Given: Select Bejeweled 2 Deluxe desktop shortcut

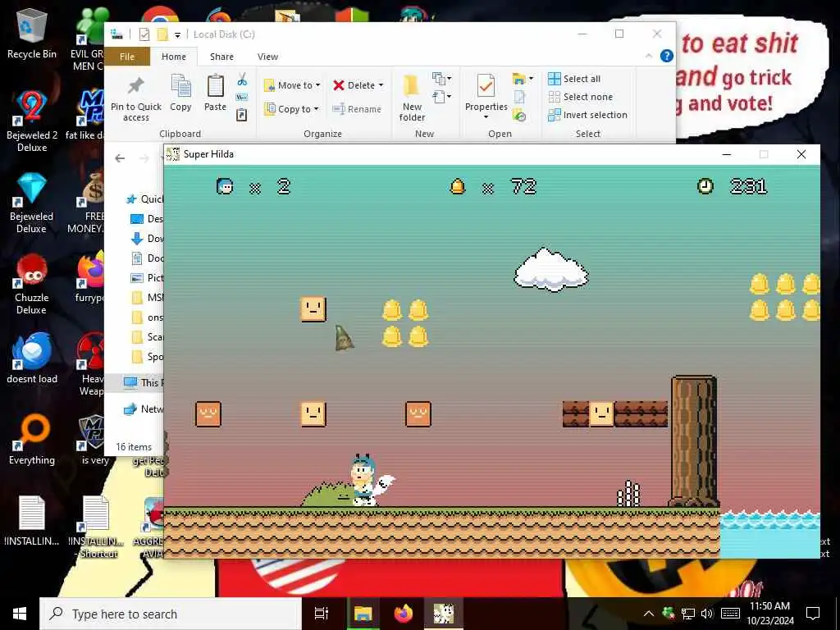Looking at the screenshot, I should click(32, 121).
